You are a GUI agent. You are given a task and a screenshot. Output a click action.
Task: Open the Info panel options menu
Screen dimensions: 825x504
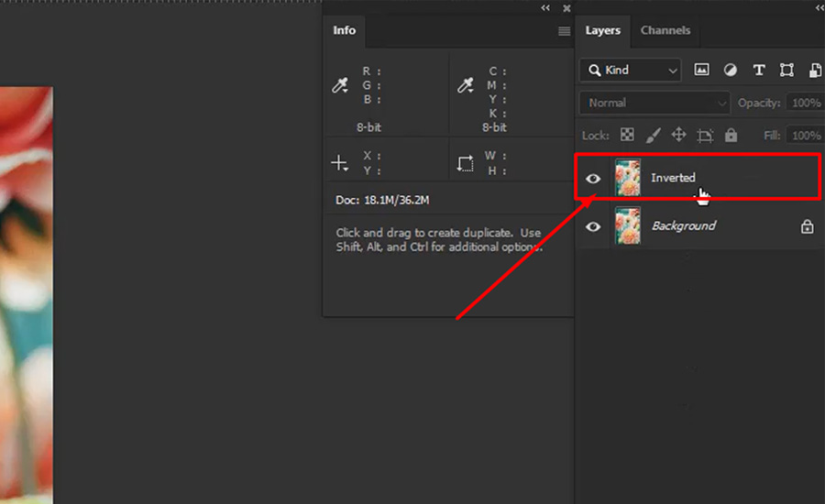564,31
